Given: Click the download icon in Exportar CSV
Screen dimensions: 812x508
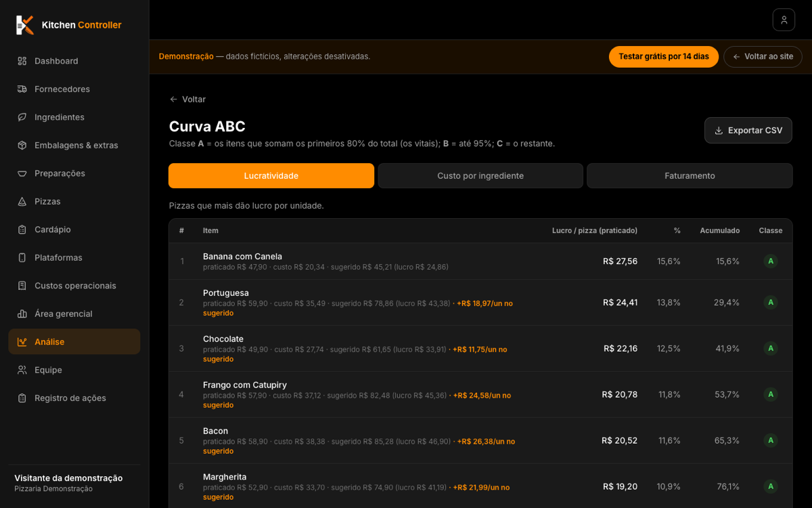Looking at the screenshot, I should click(x=719, y=131).
